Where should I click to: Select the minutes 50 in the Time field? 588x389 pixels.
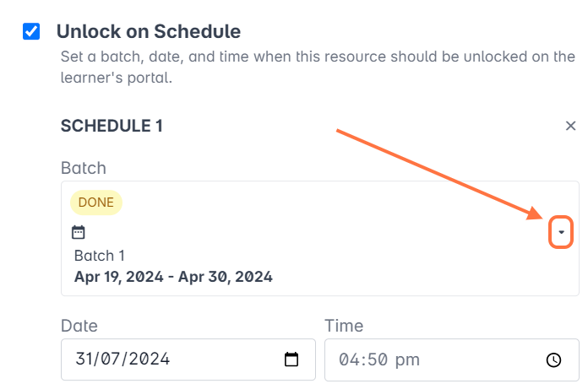tap(378, 359)
